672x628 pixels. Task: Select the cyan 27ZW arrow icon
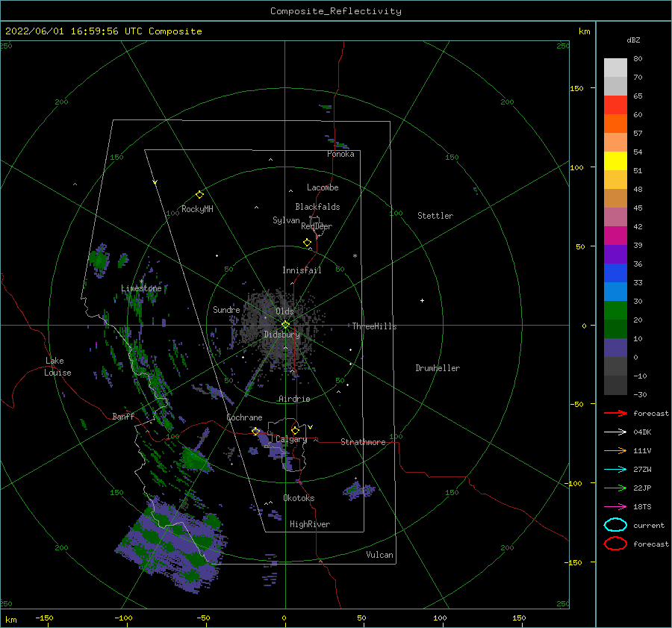[x=615, y=470]
